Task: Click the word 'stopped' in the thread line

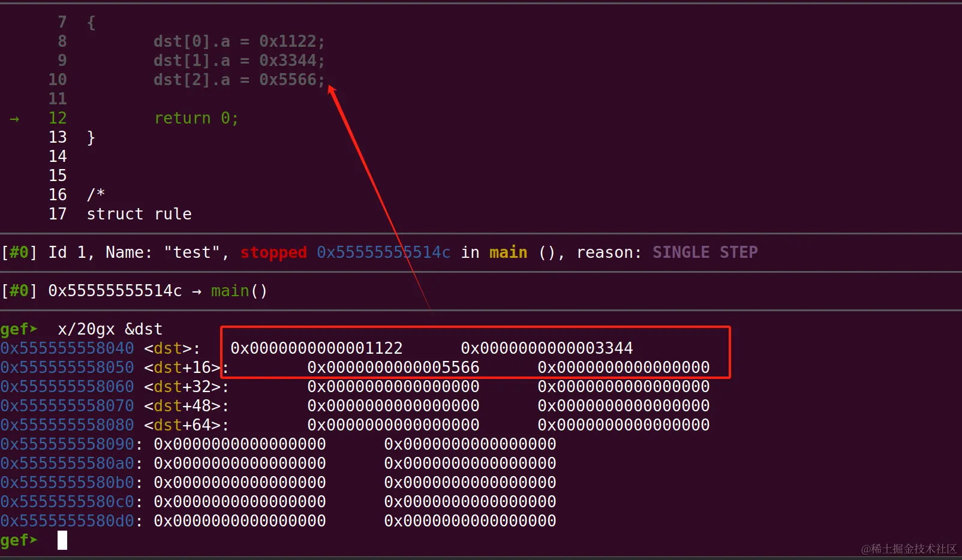Action: click(x=273, y=252)
